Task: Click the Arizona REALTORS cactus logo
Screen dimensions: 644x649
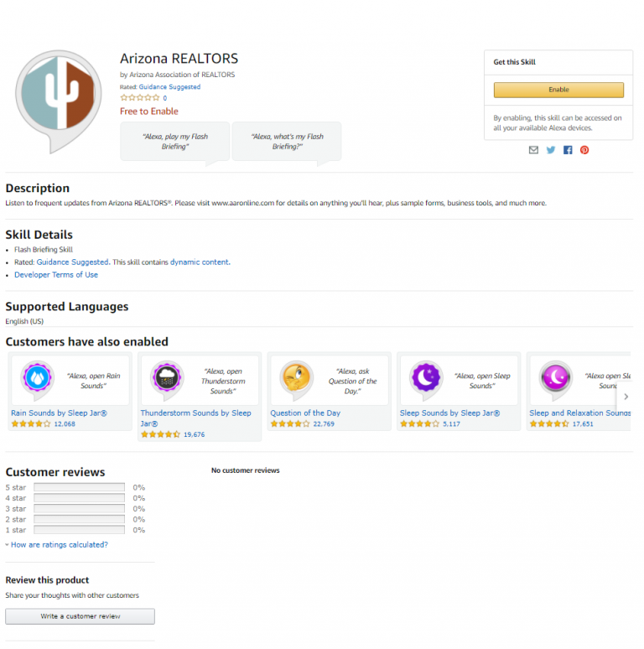Action: tap(59, 101)
